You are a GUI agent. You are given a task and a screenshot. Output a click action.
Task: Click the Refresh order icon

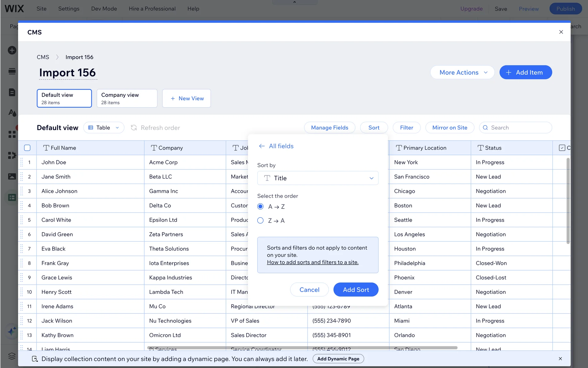(134, 128)
